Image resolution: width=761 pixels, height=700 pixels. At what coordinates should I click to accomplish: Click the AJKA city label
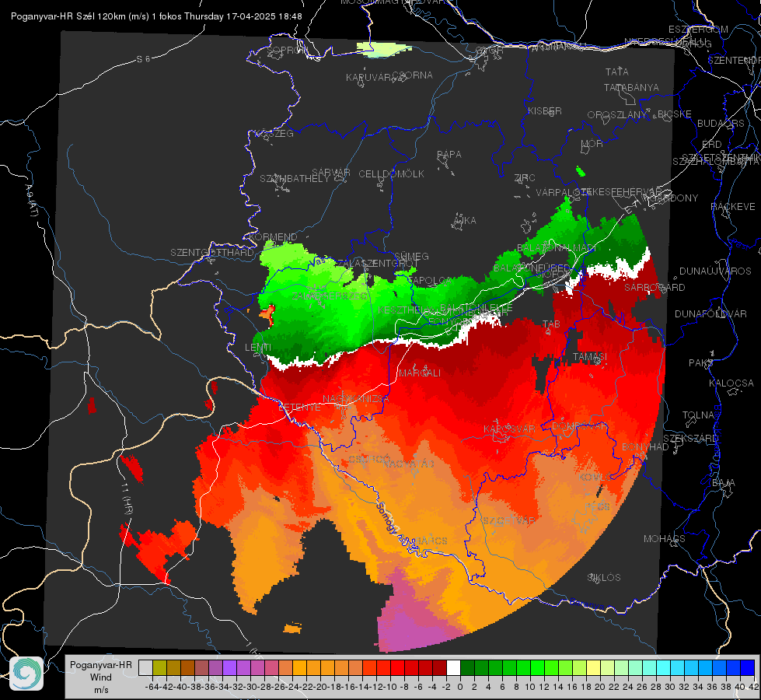point(465,221)
